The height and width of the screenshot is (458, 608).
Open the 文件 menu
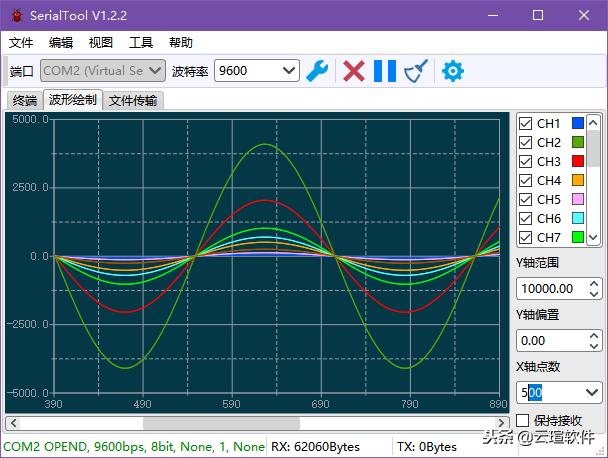click(21, 43)
